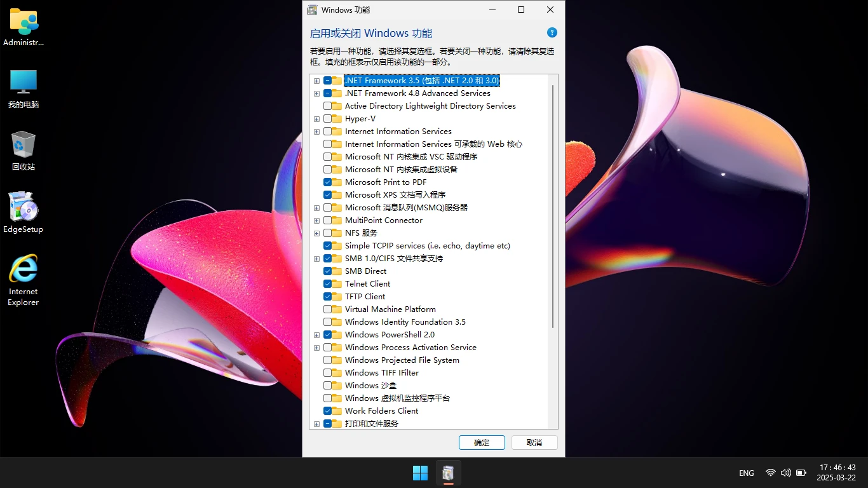Open the taskbar clock and date
The width and height of the screenshot is (868, 488).
pos(836,472)
